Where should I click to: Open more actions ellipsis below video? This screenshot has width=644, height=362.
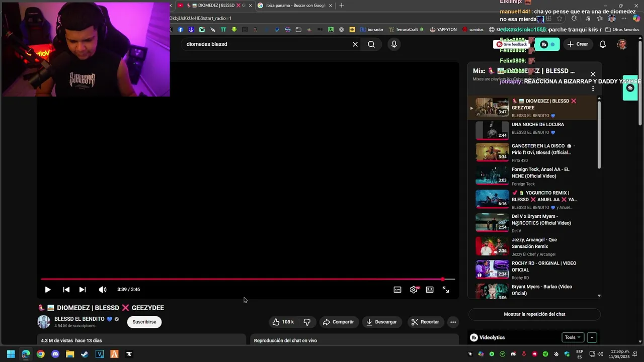tap(453, 322)
